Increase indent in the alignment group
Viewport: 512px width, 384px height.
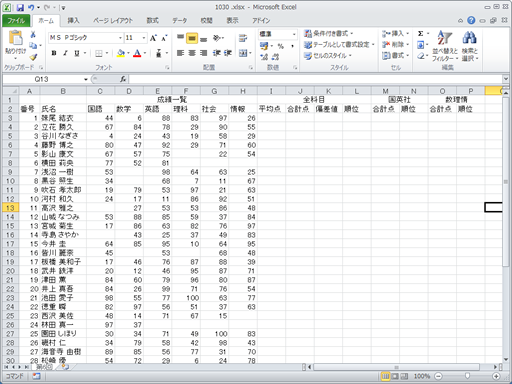click(x=228, y=53)
